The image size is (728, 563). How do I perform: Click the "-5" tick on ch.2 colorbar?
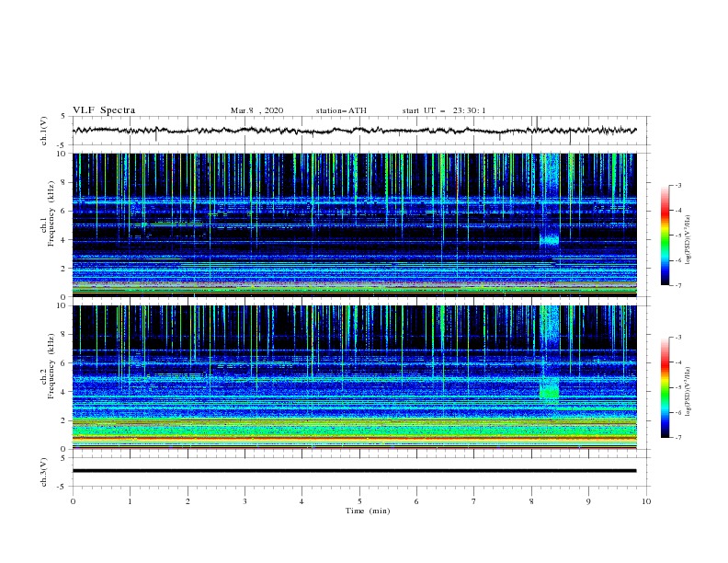coord(677,387)
